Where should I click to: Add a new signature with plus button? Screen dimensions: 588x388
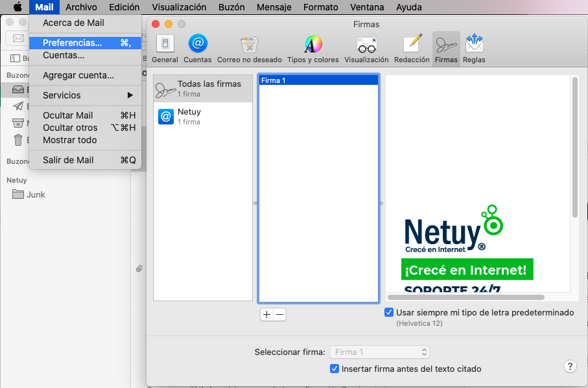[x=266, y=315]
